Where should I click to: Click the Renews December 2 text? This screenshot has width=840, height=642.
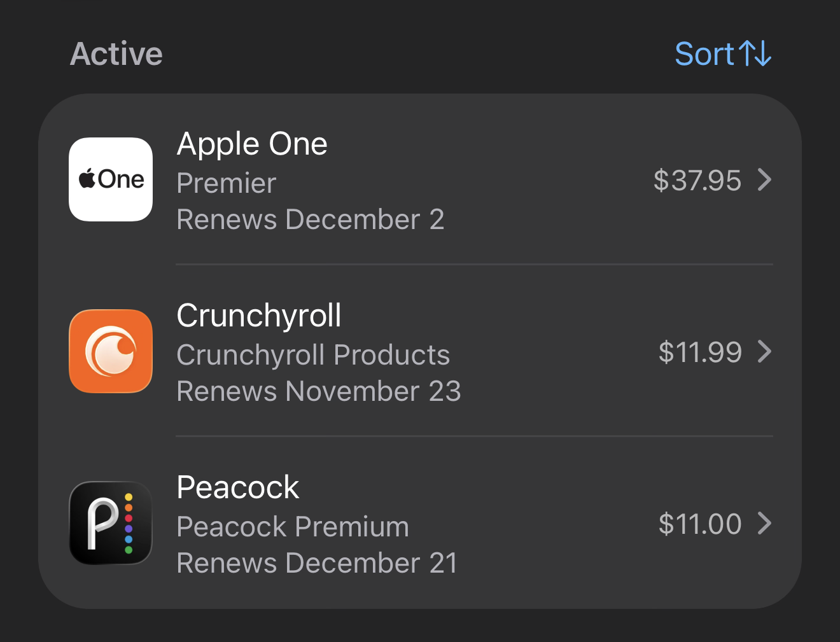pyautogui.click(x=311, y=220)
